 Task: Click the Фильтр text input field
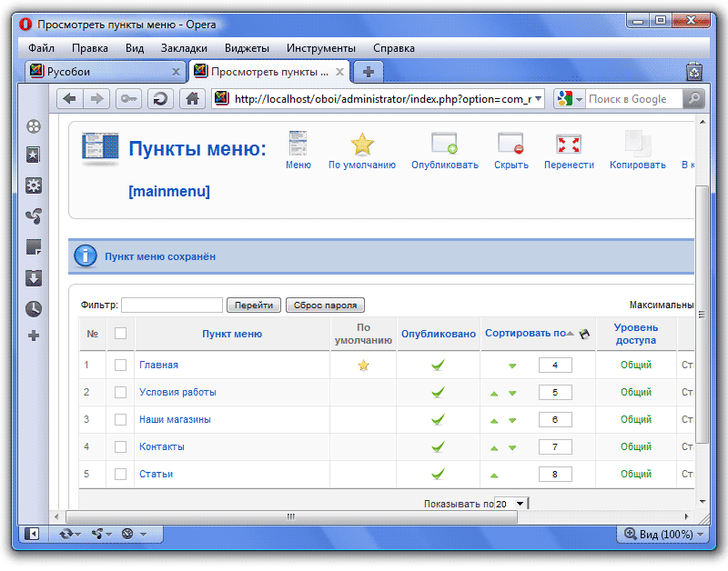tap(172, 306)
